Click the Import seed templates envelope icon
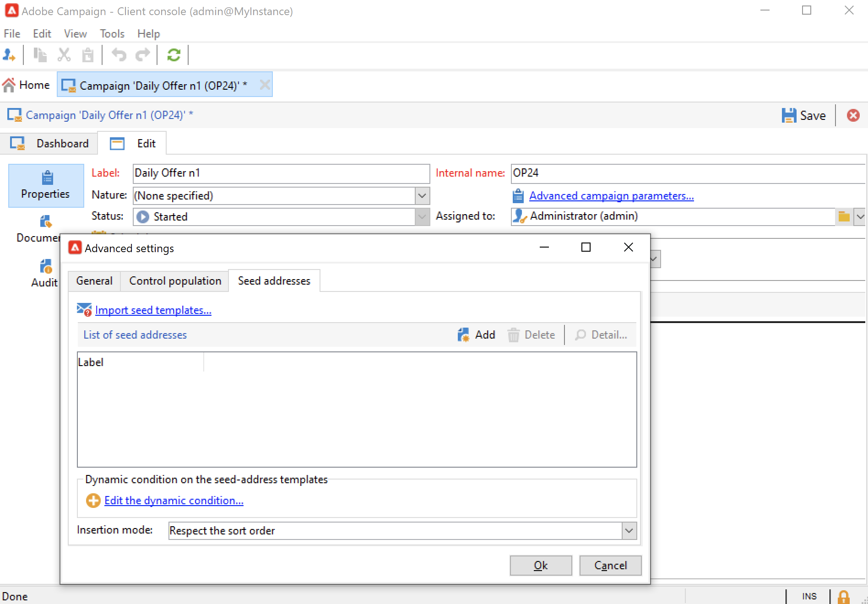This screenshot has width=868, height=604. (84, 310)
